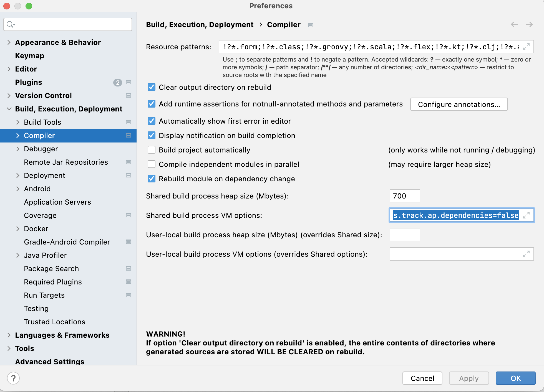Expand the Debugger settings node
This screenshot has width=544, height=392.
[18, 149]
